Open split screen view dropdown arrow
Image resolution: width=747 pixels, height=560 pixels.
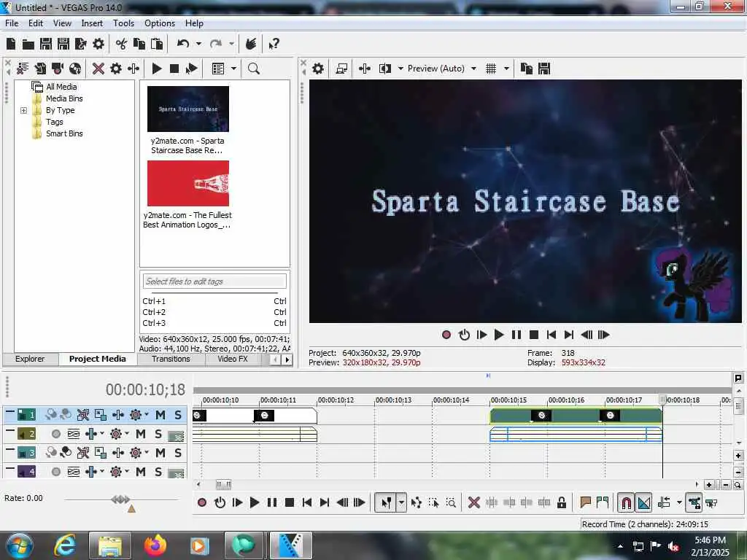pyautogui.click(x=400, y=69)
